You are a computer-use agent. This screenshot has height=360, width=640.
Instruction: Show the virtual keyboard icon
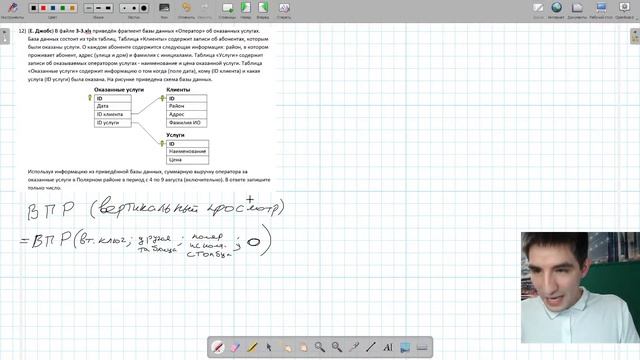point(422,347)
